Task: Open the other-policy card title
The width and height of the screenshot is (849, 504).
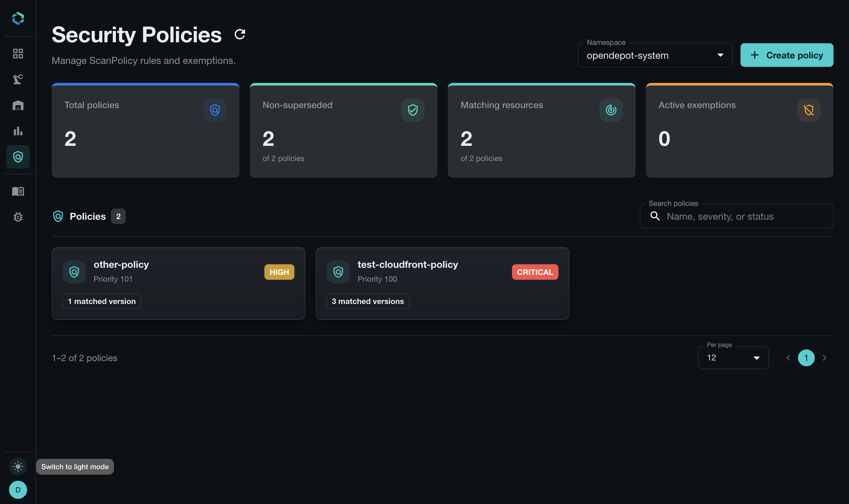Action: [121, 265]
